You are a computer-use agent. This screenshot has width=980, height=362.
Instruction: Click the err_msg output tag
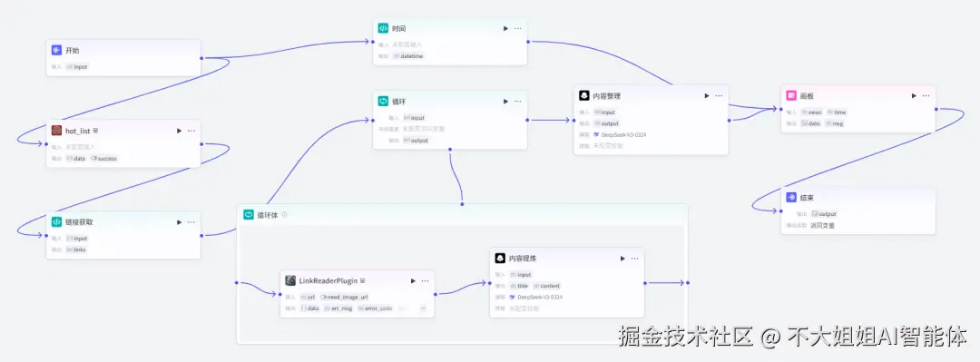(x=338, y=308)
